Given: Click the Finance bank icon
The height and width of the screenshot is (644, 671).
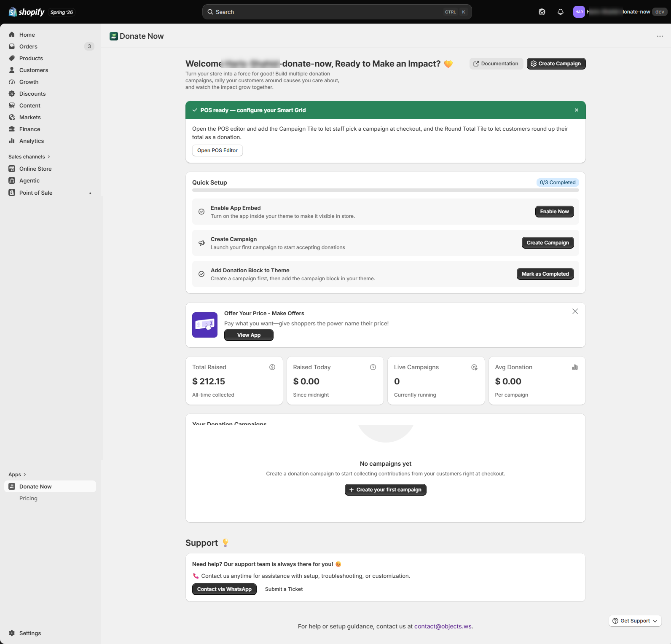Looking at the screenshot, I should coord(12,129).
